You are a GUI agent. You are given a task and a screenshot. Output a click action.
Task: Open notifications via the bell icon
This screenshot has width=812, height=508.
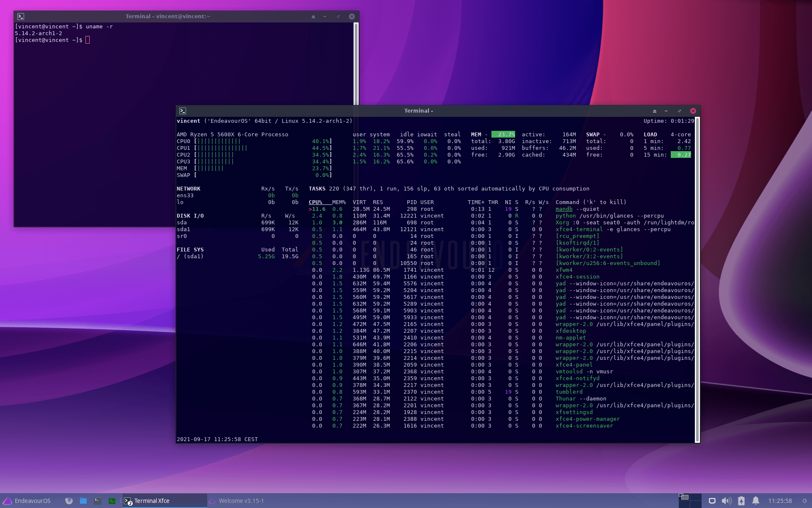756,501
